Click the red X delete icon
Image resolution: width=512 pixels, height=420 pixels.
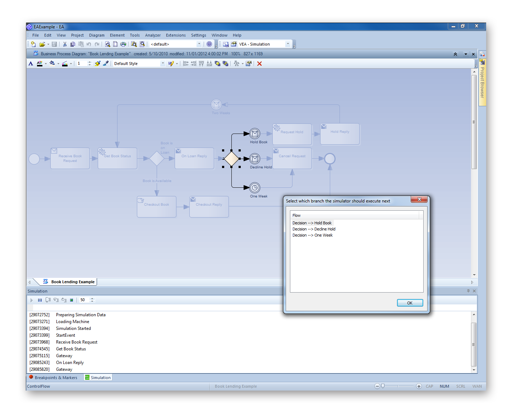[259, 64]
